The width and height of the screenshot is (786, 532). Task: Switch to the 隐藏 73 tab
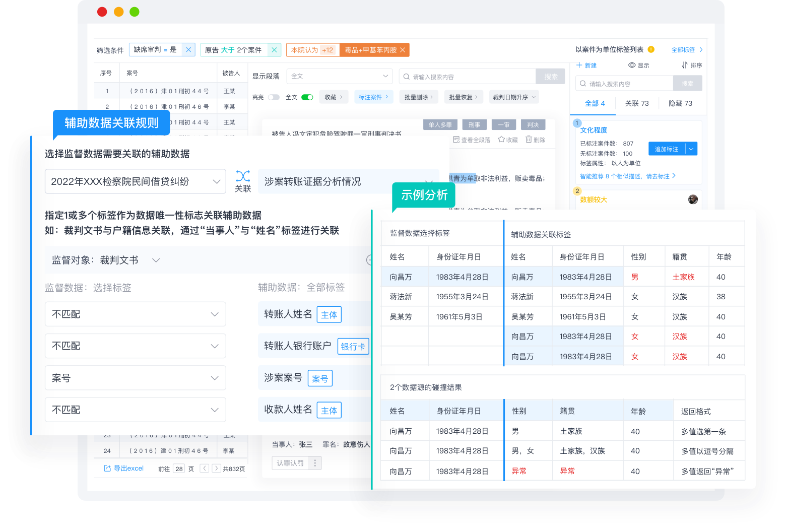680,103
